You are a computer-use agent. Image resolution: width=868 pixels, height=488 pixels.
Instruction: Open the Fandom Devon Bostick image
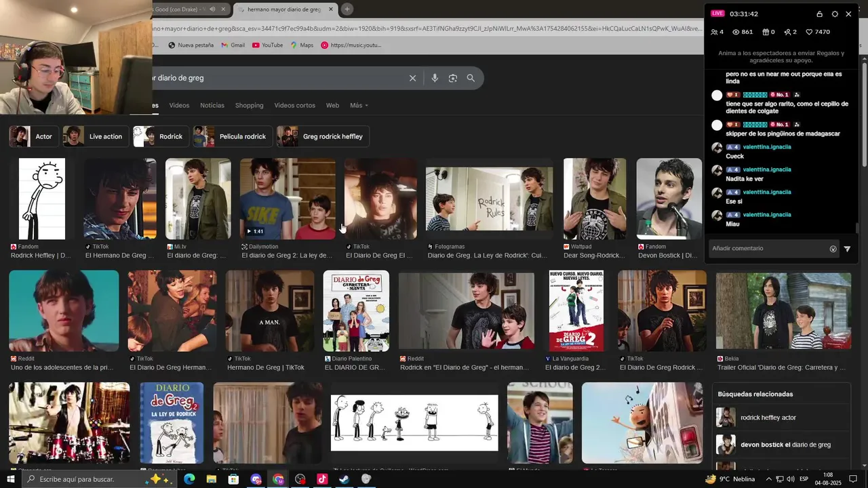[669, 199]
